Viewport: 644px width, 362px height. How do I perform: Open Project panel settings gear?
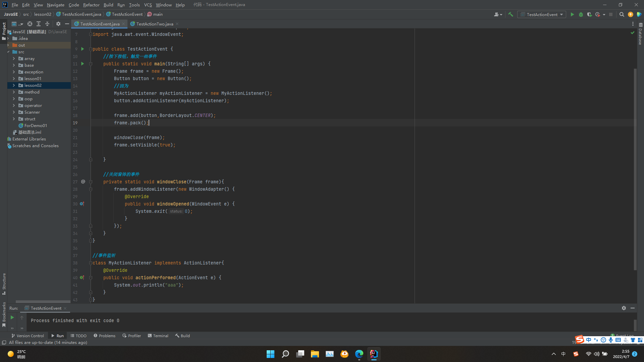click(58, 24)
